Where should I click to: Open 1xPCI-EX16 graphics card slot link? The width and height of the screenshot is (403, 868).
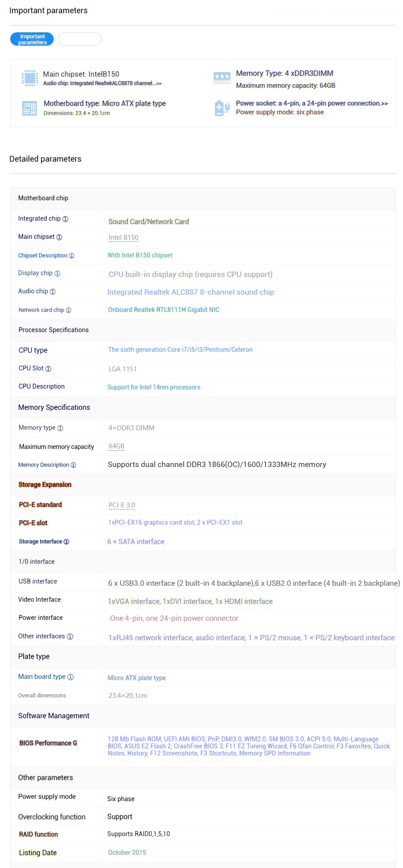tap(175, 522)
